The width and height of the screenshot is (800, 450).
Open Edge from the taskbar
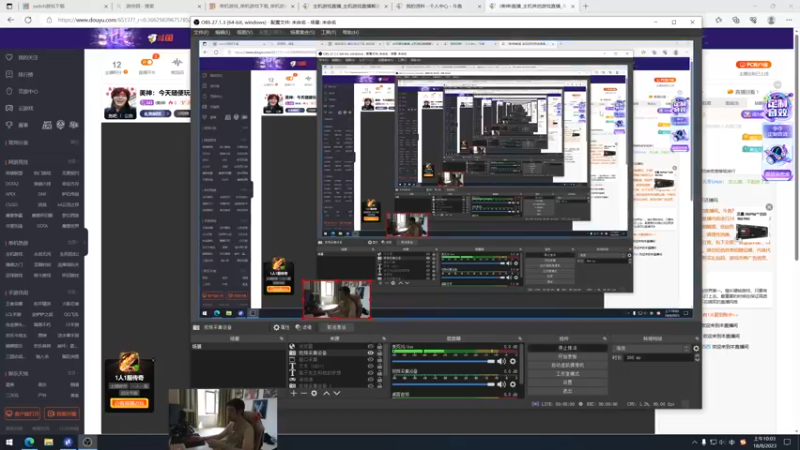[x=29, y=442]
